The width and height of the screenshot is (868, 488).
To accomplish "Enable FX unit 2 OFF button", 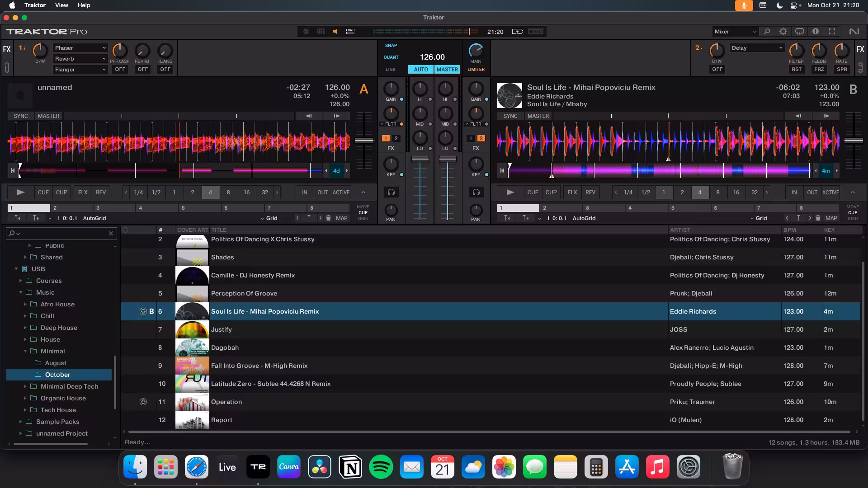I will click(x=717, y=70).
